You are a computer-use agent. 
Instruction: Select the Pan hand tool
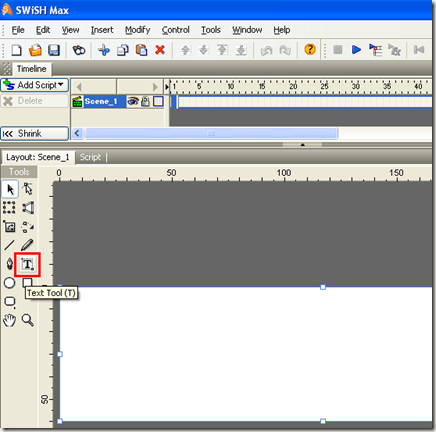(x=9, y=321)
